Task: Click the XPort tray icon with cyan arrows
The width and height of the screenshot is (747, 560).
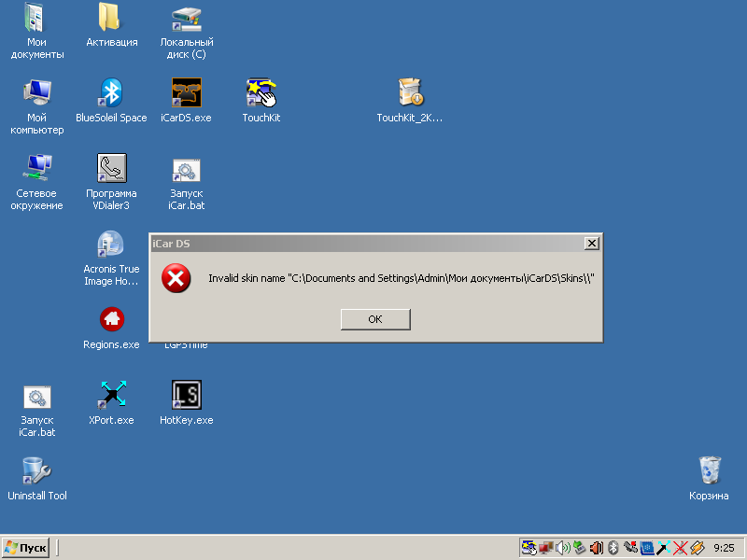Action: point(663,548)
